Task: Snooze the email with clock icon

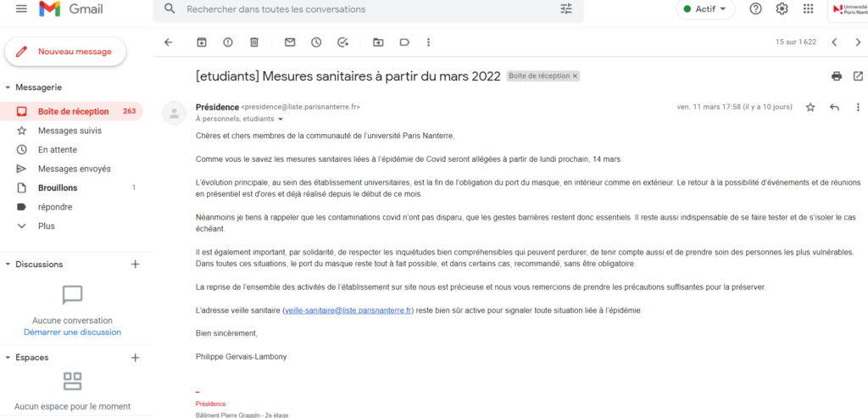Action: click(316, 42)
